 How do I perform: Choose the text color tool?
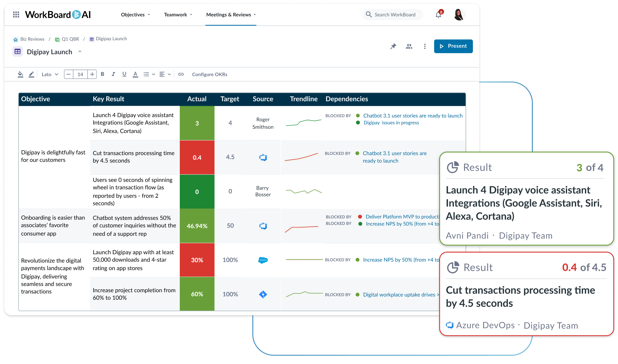(x=135, y=74)
